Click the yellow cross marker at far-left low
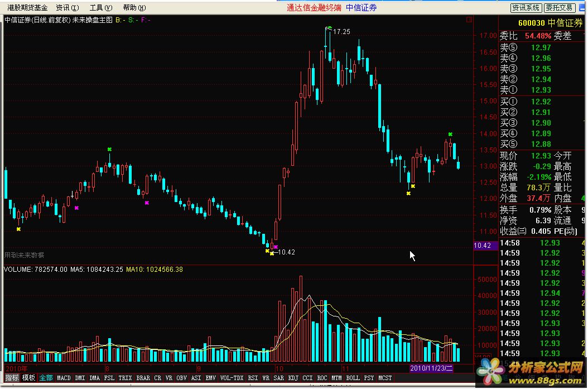The width and height of the screenshot is (588, 389). pyautogui.click(x=18, y=229)
